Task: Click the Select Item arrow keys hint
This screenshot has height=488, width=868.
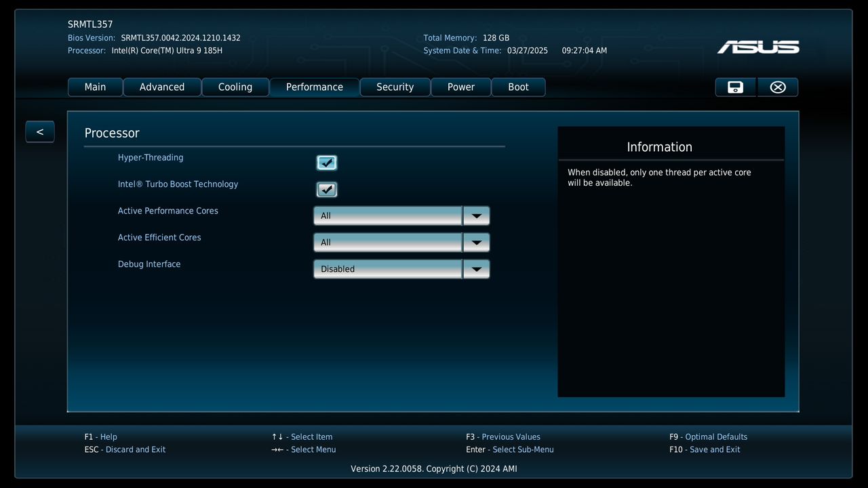Action: coord(302,437)
